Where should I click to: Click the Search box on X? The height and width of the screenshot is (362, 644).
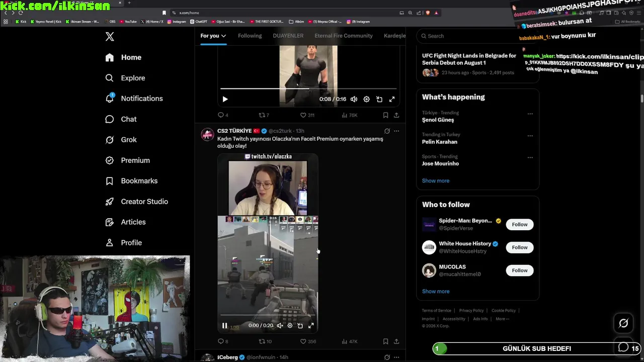[477, 36]
